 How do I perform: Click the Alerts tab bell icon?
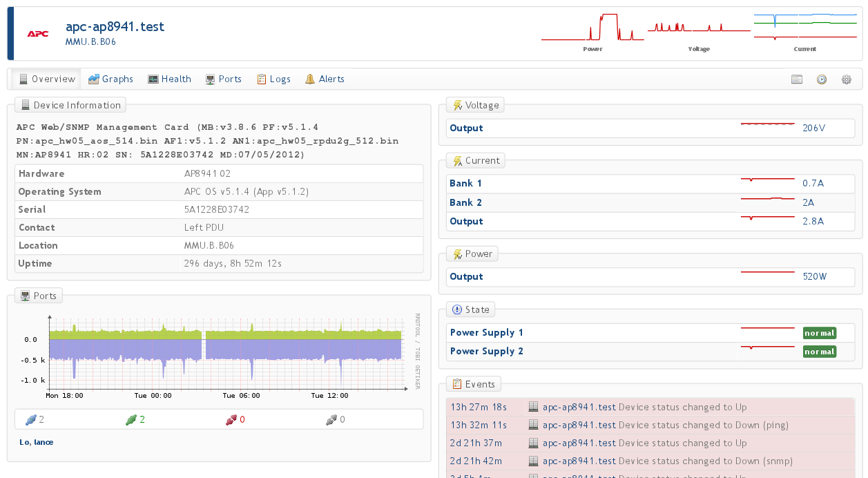point(310,79)
